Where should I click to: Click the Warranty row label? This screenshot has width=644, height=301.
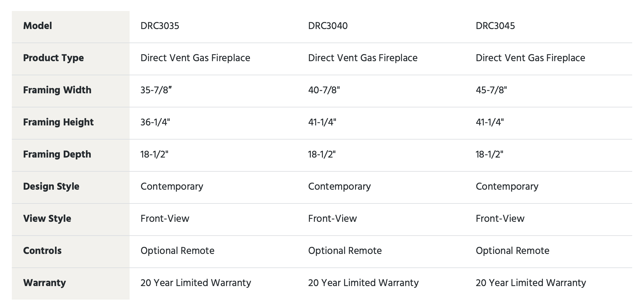tap(45, 283)
